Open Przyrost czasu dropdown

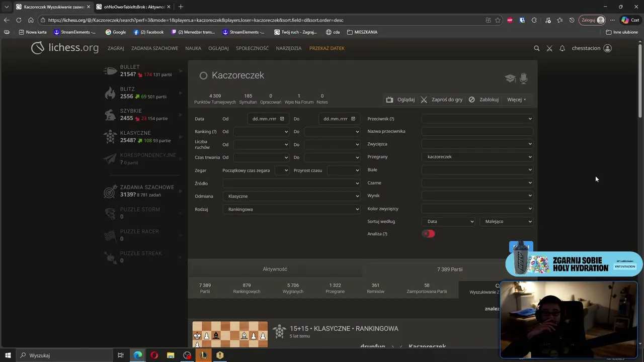(344, 170)
